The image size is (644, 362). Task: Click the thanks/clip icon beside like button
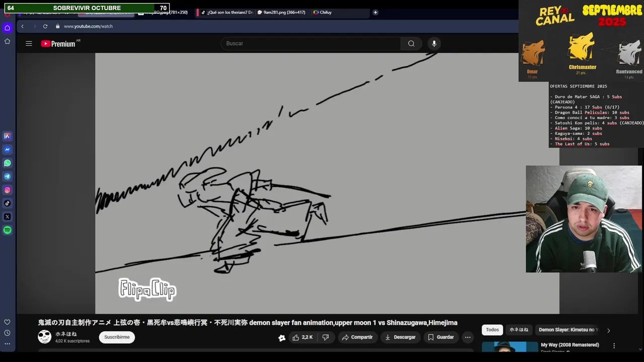click(282, 338)
